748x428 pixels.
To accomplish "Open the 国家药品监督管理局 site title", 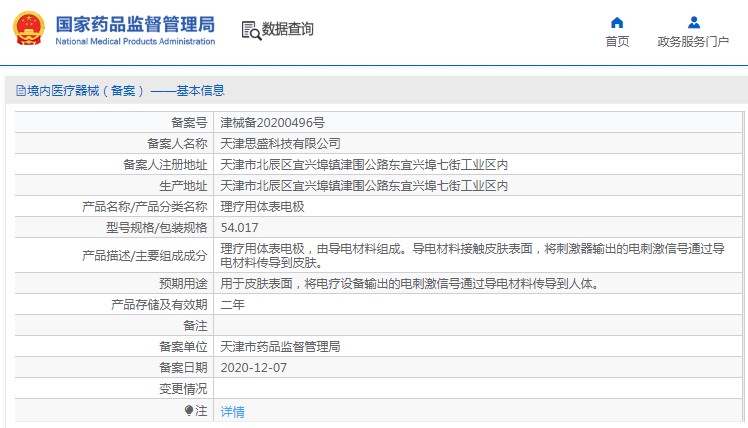I will pos(135,24).
